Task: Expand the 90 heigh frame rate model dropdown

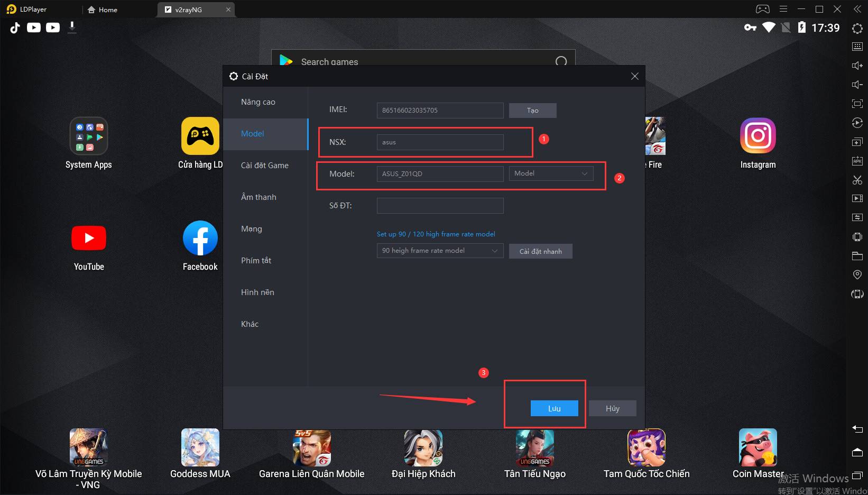Action: 440,251
